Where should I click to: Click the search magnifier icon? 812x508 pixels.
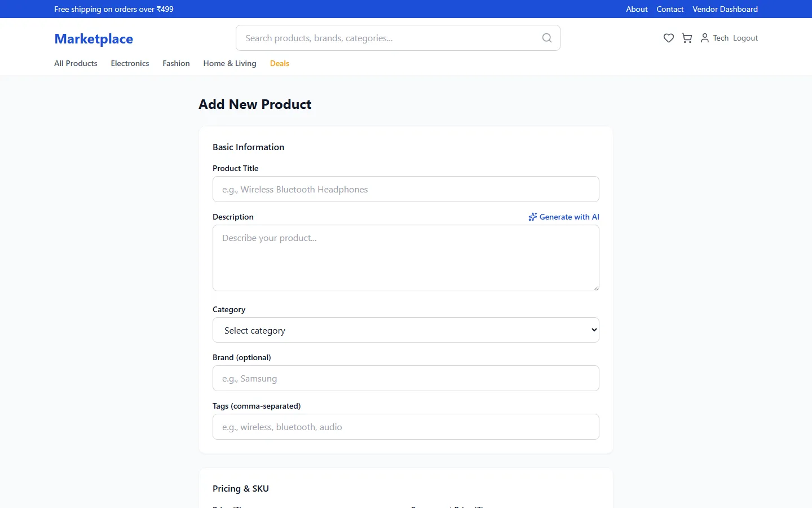pyautogui.click(x=547, y=38)
